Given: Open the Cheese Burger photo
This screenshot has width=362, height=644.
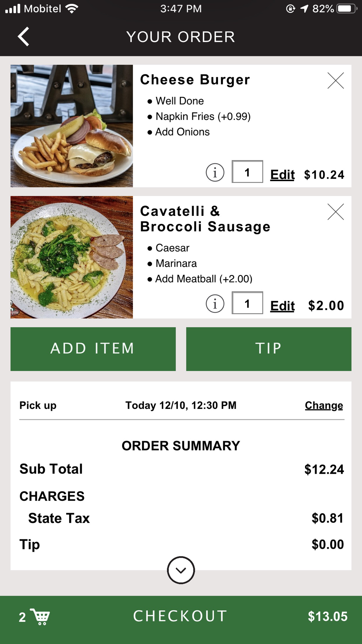Looking at the screenshot, I should pyautogui.click(x=72, y=126).
